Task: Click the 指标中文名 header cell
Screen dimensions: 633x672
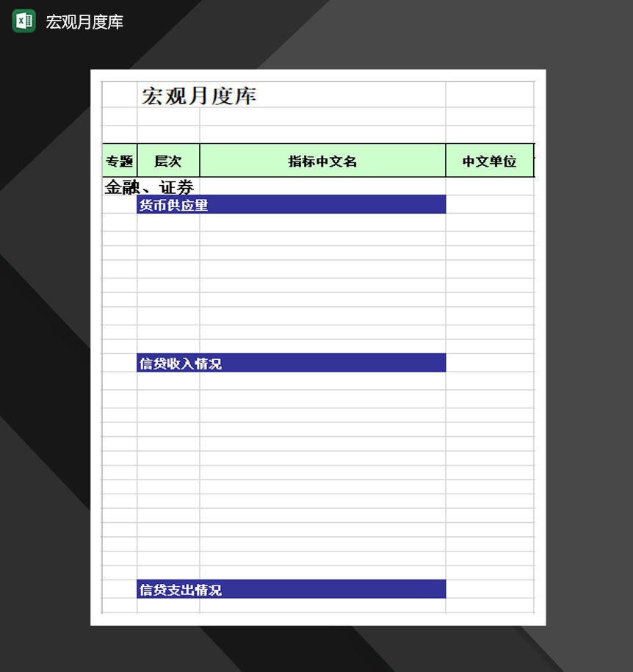Action: (322, 160)
